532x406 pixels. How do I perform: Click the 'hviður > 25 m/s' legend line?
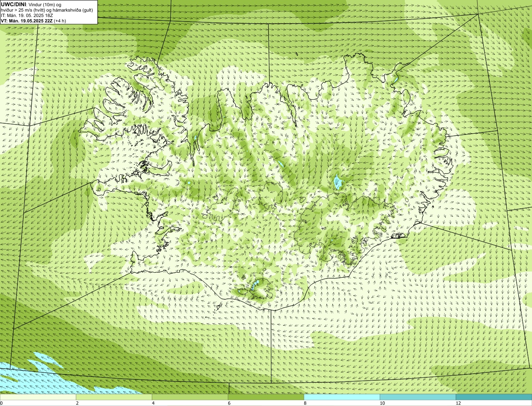click(x=47, y=10)
